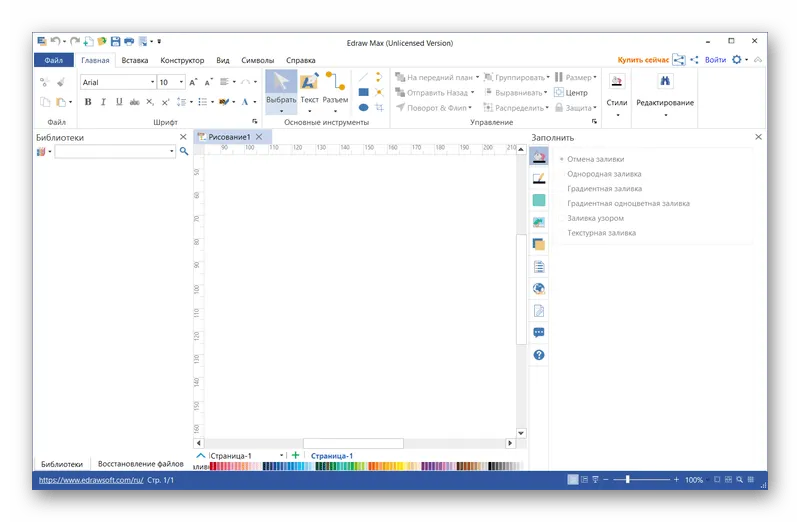Select the Текст text tool
Image resolution: width=800 pixels, height=522 pixels.
(x=309, y=92)
